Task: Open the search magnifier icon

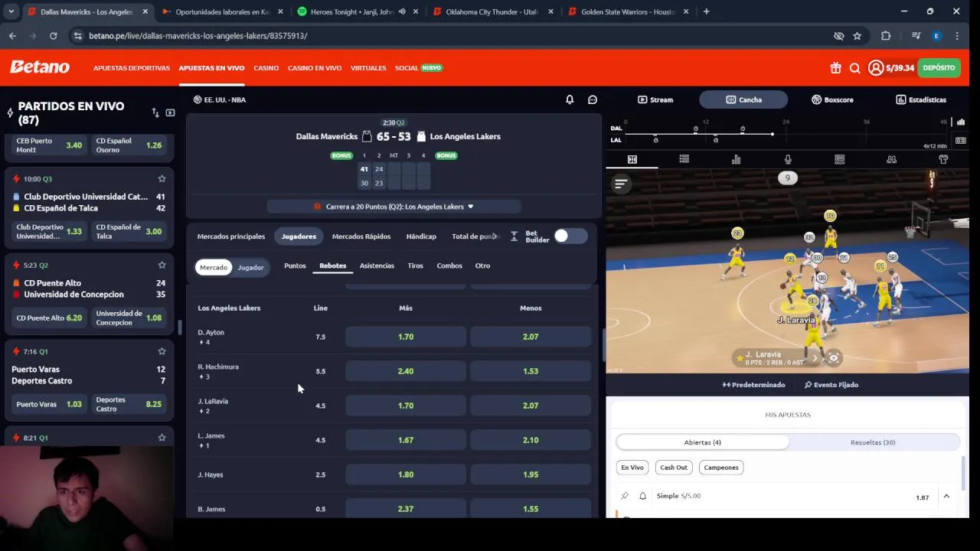Action: coord(855,68)
